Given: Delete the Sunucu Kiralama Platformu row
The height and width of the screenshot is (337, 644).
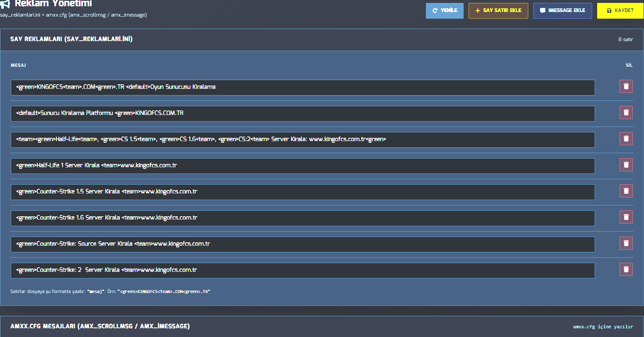Looking at the screenshot, I should (626, 112).
